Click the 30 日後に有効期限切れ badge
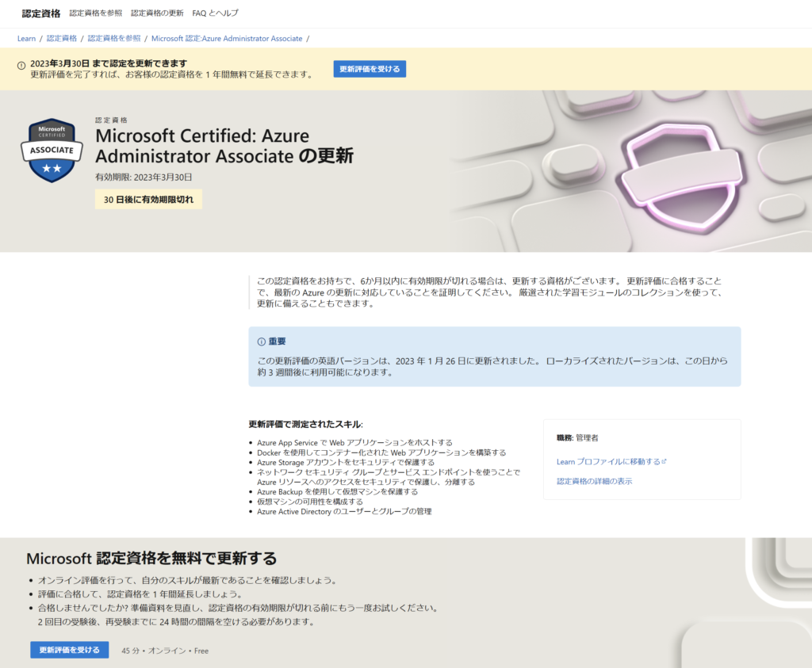Screen dimensions: 812x668 tap(148, 199)
